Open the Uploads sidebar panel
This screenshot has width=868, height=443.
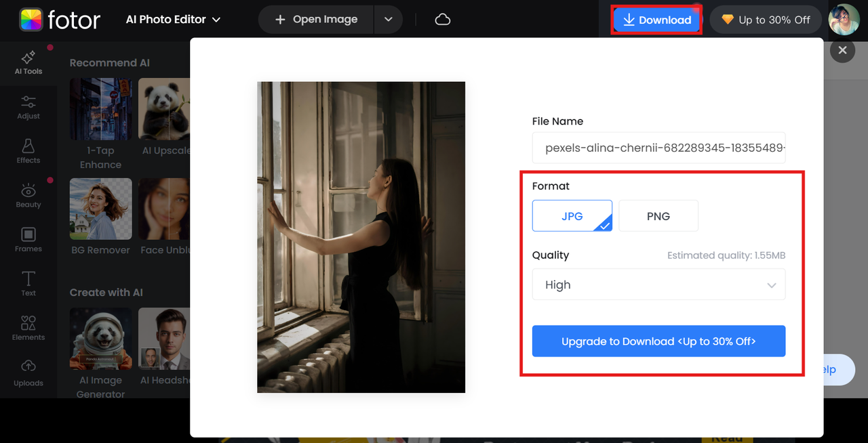[x=28, y=373]
